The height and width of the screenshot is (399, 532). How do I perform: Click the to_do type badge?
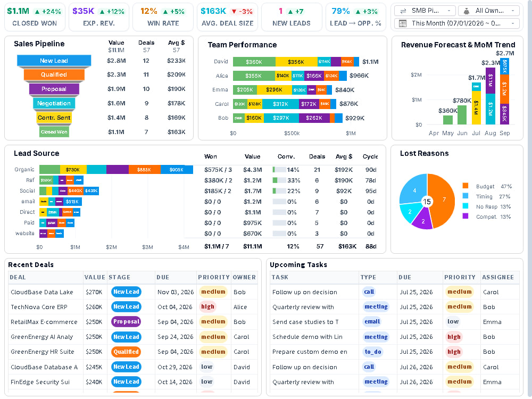tap(373, 352)
